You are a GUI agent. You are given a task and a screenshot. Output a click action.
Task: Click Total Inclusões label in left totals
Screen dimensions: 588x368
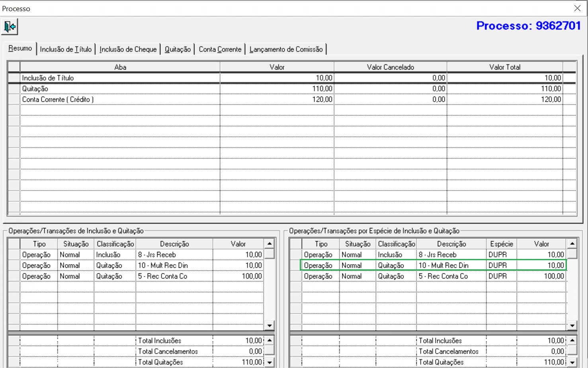coord(160,341)
